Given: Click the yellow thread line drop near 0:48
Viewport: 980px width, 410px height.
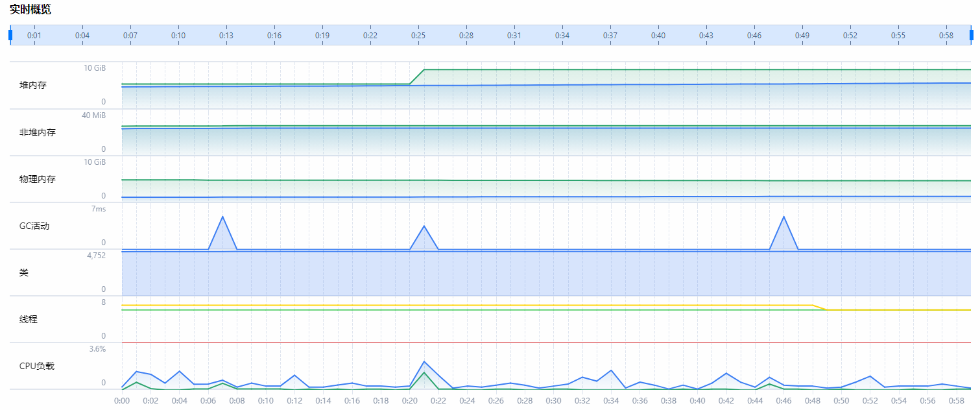Looking at the screenshot, I should [819, 307].
